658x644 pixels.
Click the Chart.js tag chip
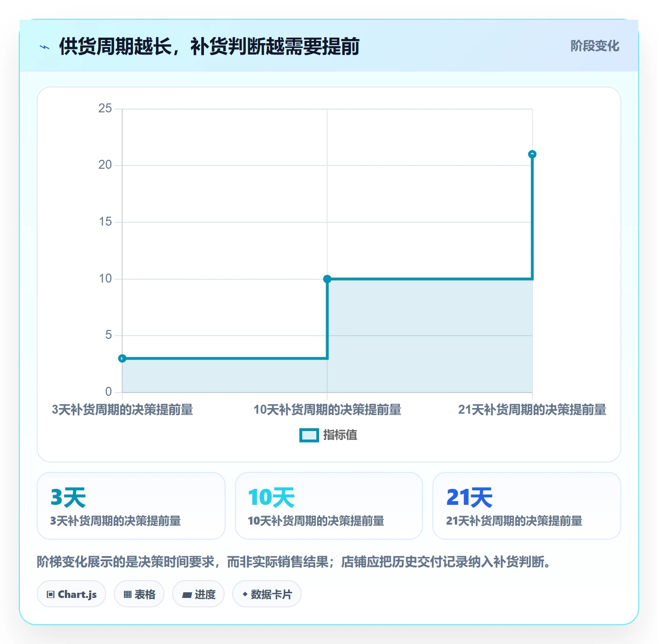tap(71, 594)
